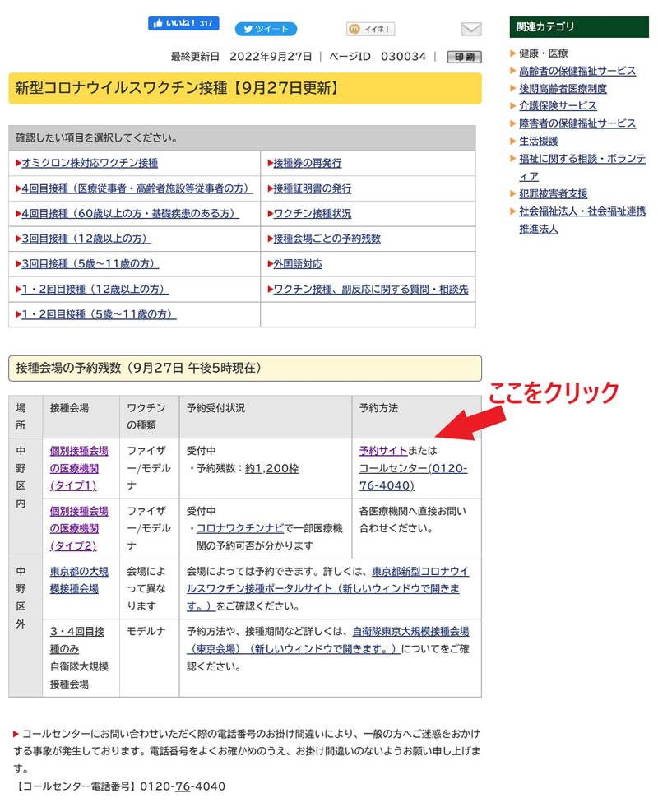
Task: Open 接種券の再発行 link
Action: pyautogui.click(x=307, y=163)
